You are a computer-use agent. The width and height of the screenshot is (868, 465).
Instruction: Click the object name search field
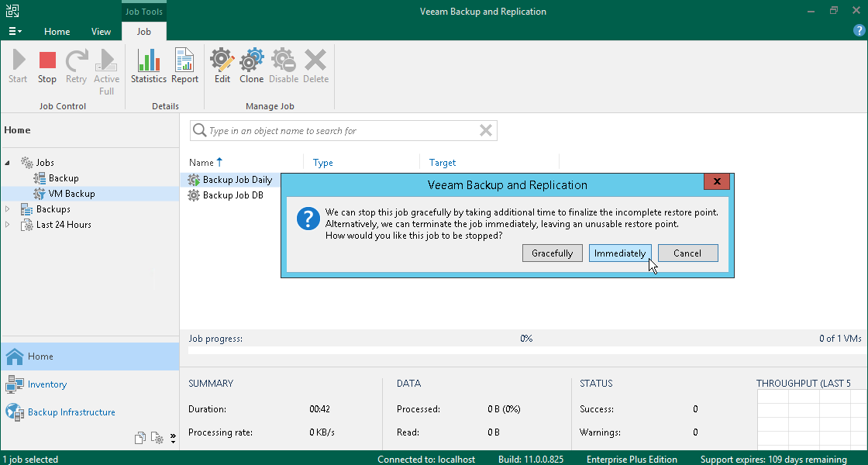pyautogui.click(x=343, y=131)
